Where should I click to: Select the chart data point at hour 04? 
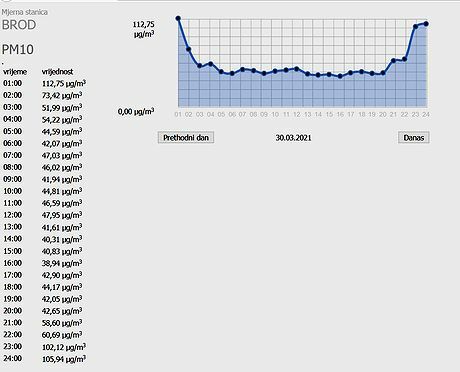(x=211, y=64)
